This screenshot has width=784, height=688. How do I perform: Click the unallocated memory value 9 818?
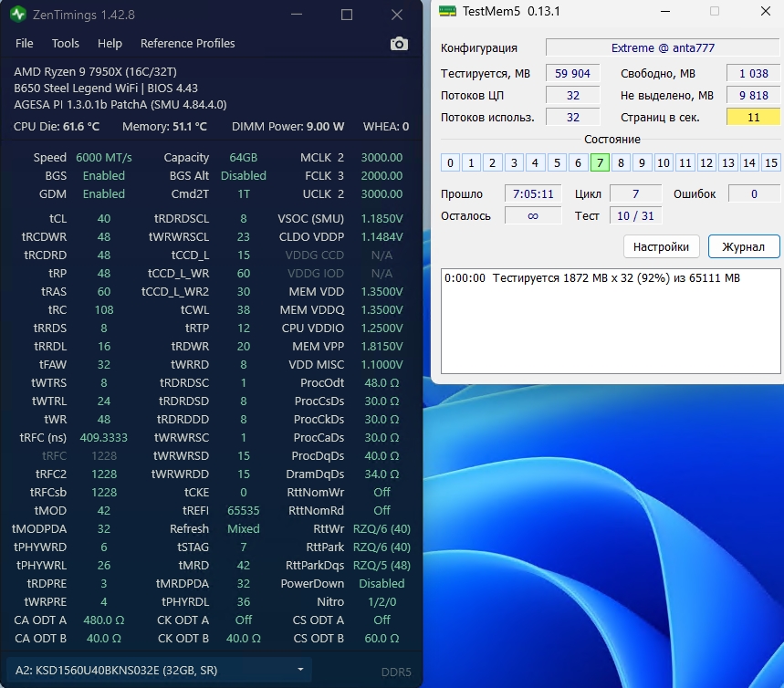pos(753,96)
